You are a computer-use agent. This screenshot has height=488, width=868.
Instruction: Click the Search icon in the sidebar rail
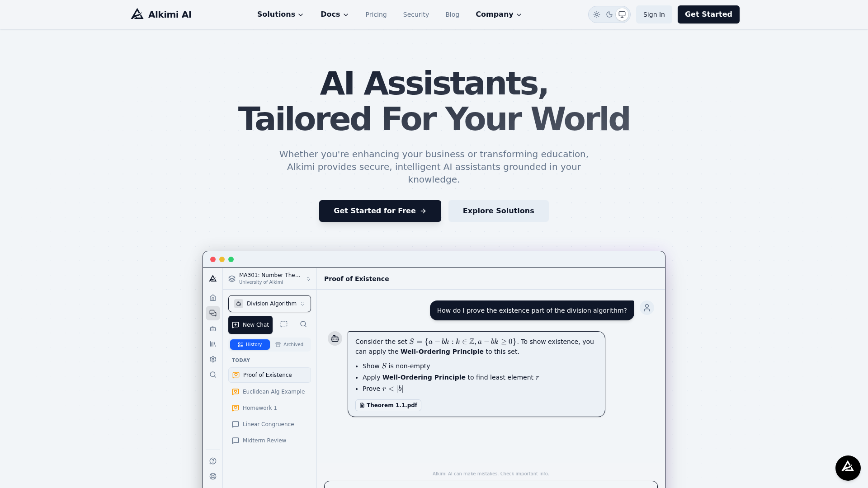tap(213, 375)
